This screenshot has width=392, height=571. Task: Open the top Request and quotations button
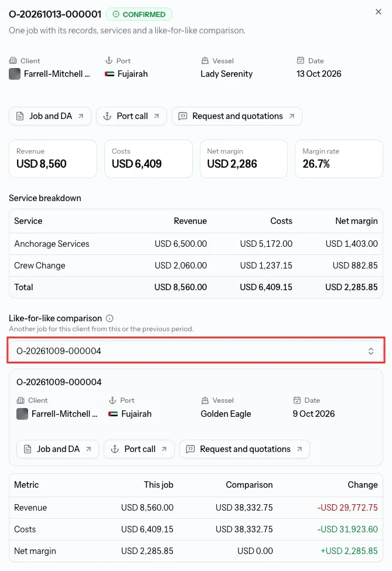[x=237, y=116]
